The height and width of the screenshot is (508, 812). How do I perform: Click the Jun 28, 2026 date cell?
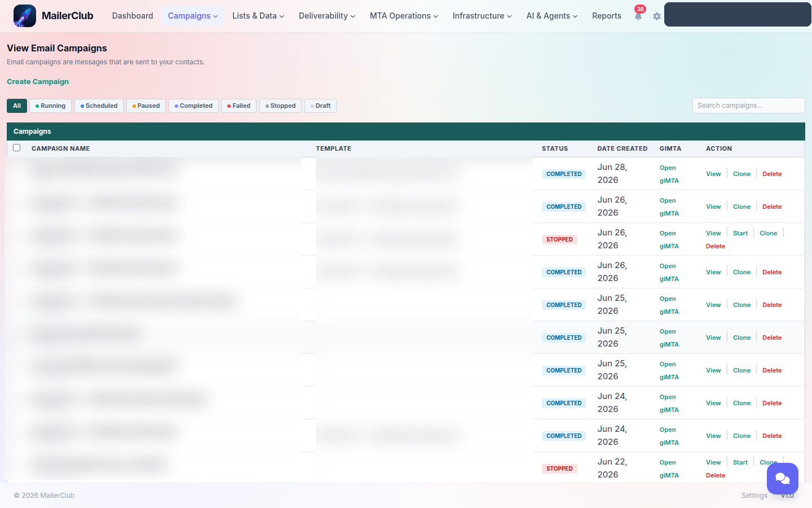pyautogui.click(x=612, y=173)
